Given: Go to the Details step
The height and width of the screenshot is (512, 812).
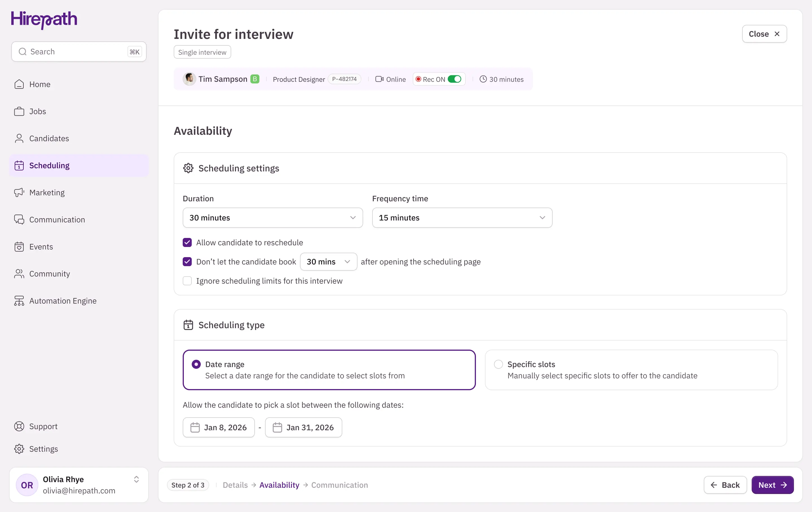Looking at the screenshot, I should coord(235,485).
